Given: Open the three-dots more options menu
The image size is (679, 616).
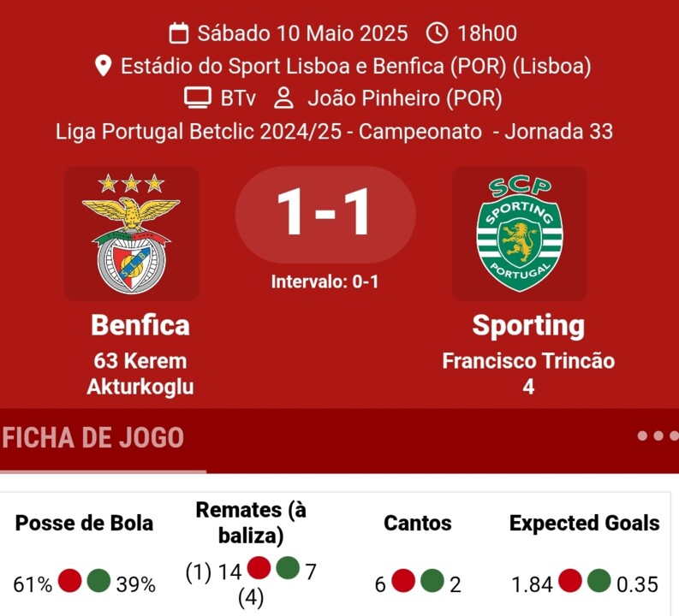Looking at the screenshot, I should (x=658, y=435).
